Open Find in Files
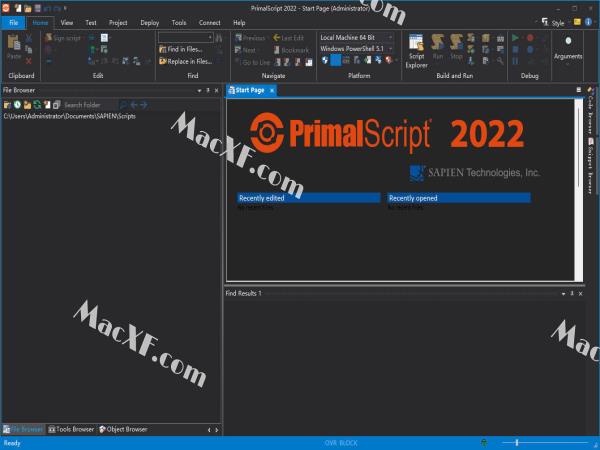 pos(181,49)
